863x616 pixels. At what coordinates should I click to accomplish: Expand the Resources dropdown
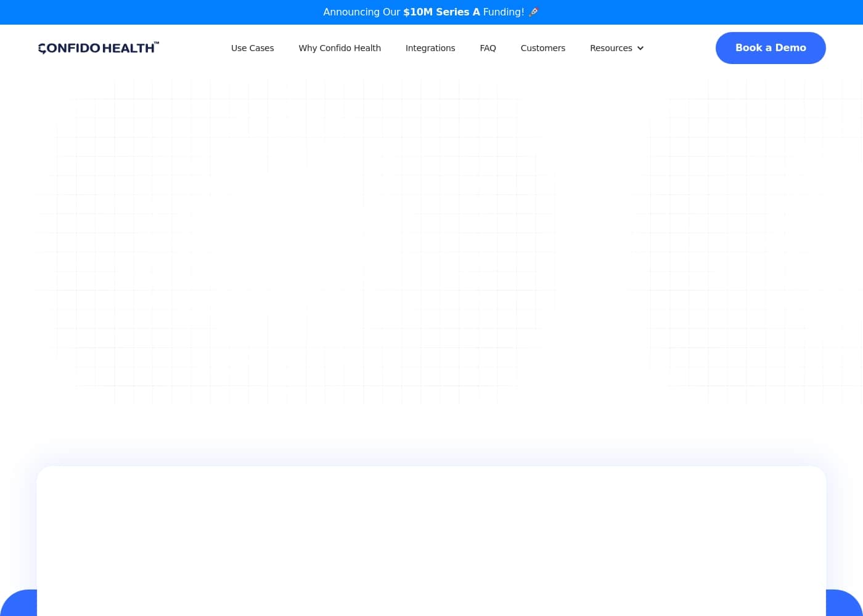pos(616,48)
